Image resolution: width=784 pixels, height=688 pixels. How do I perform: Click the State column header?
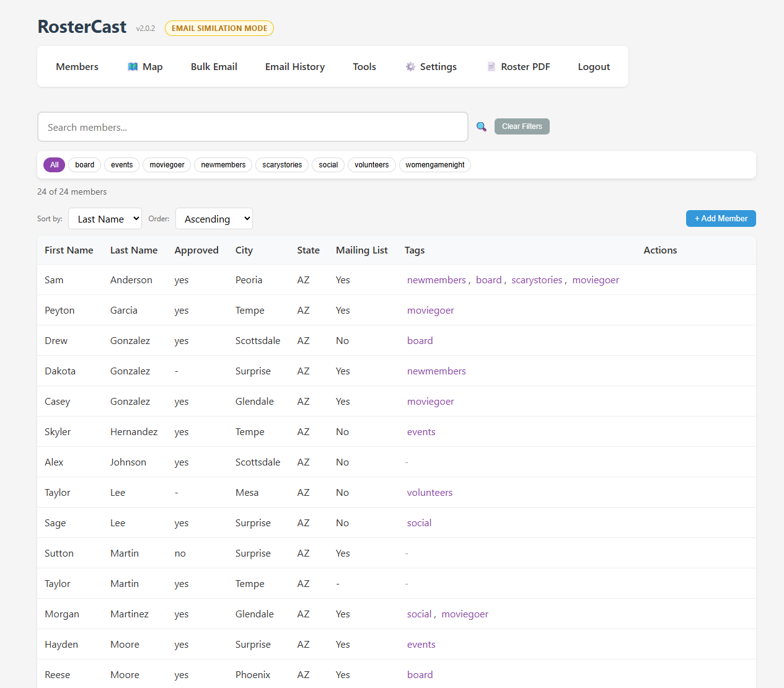point(308,250)
